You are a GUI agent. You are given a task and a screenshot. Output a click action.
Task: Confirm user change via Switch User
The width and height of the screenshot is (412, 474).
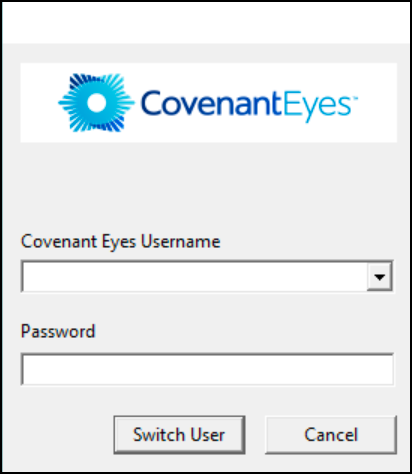click(x=179, y=435)
